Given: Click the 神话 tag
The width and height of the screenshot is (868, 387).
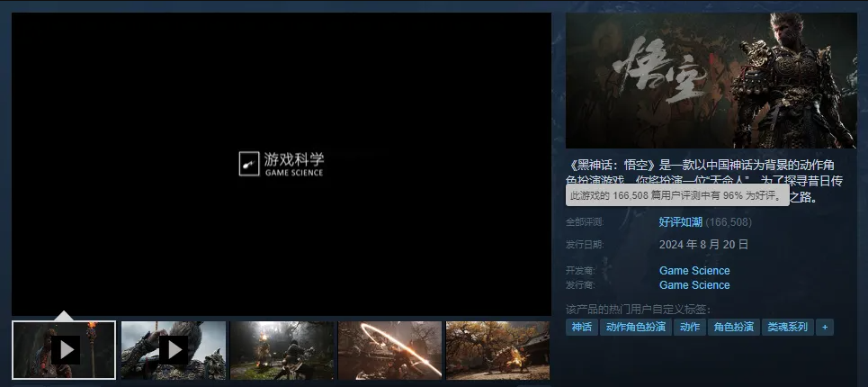Looking at the screenshot, I should coord(582,328).
